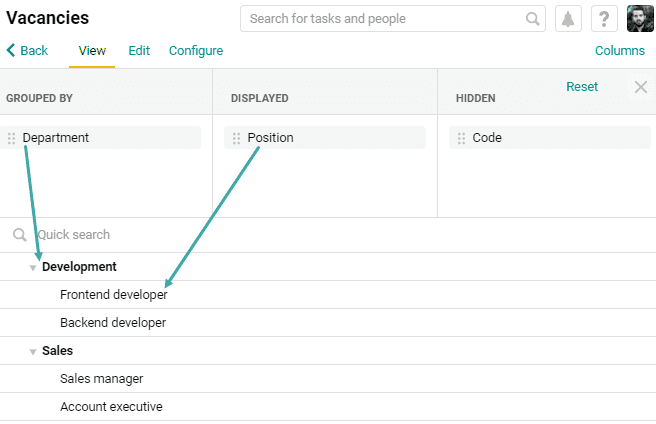The image size is (656, 424).
Task: Focus the tasks and people search field
Action: (x=392, y=19)
